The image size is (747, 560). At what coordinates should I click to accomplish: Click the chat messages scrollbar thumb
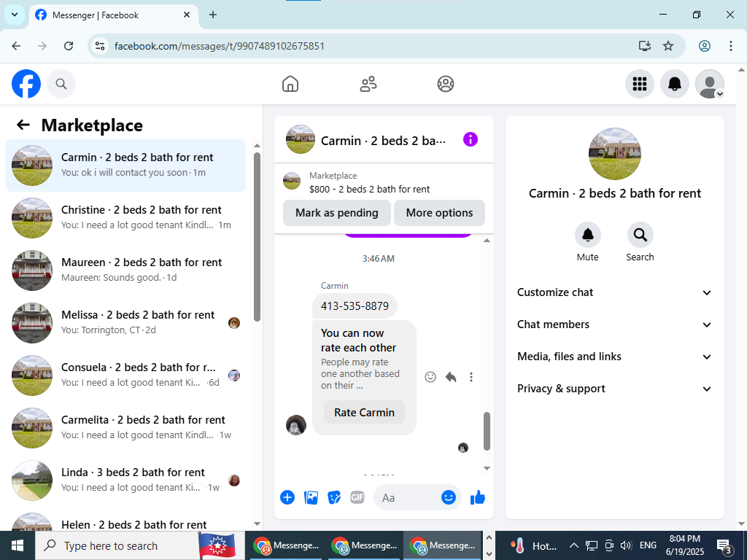[487, 431]
